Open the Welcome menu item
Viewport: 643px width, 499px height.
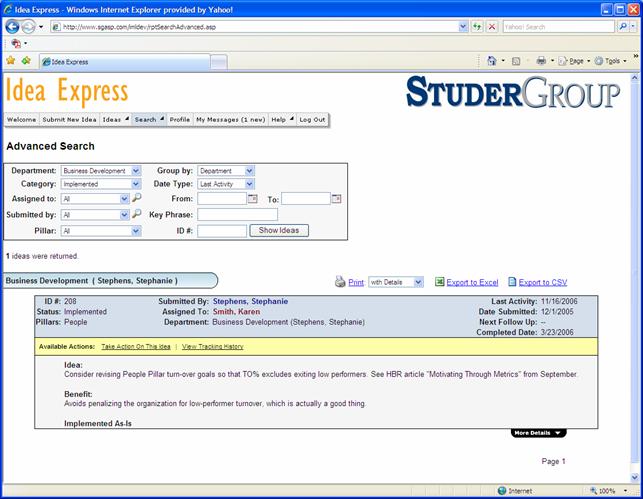[21, 120]
